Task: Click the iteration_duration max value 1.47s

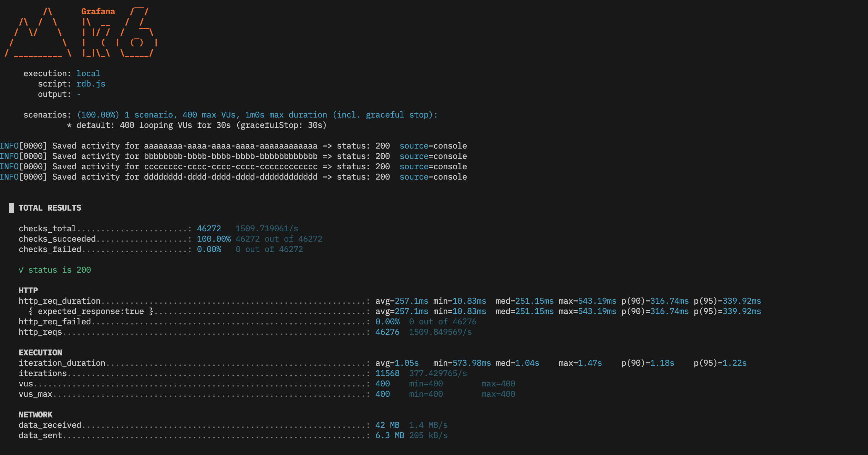Action: tap(590, 363)
